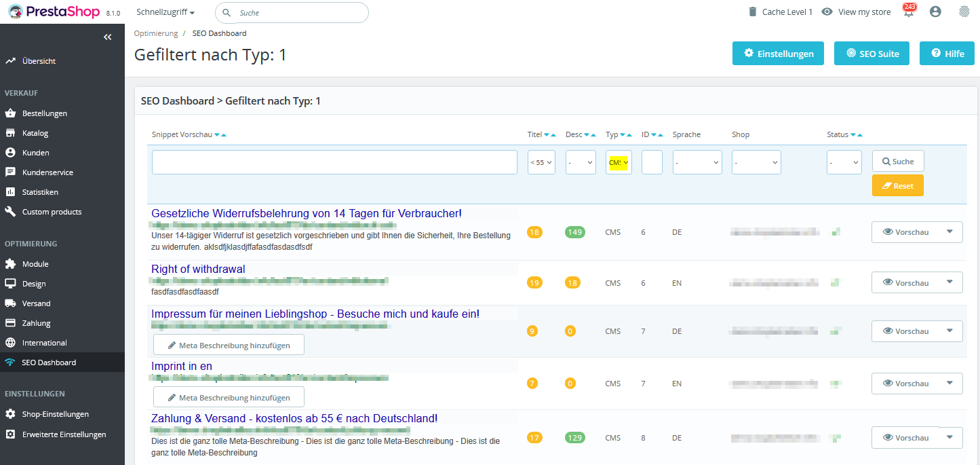The height and width of the screenshot is (465, 980).
Task: Open the user profile avatar icon
Action: coord(936,12)
